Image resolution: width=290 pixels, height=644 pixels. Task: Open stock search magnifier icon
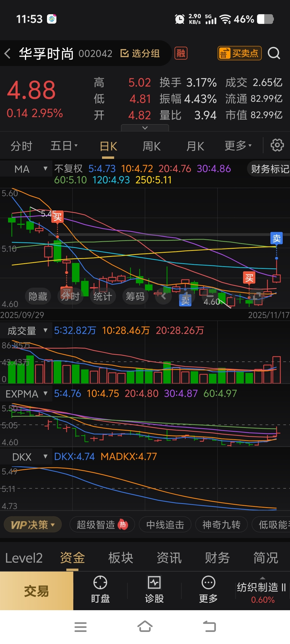(x=274, y=53)
